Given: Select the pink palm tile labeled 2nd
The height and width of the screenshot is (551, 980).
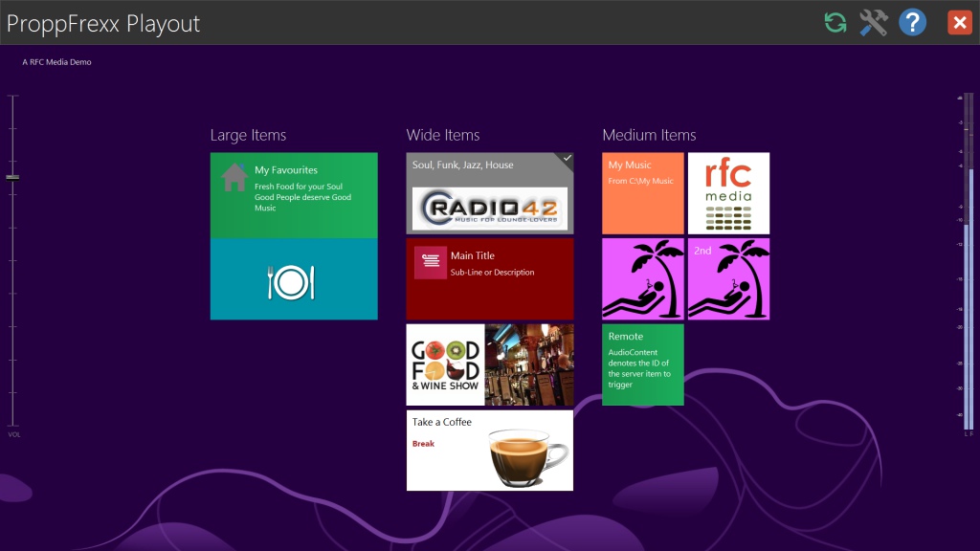Looking at the screenshot, I should (x=728, y=279).
